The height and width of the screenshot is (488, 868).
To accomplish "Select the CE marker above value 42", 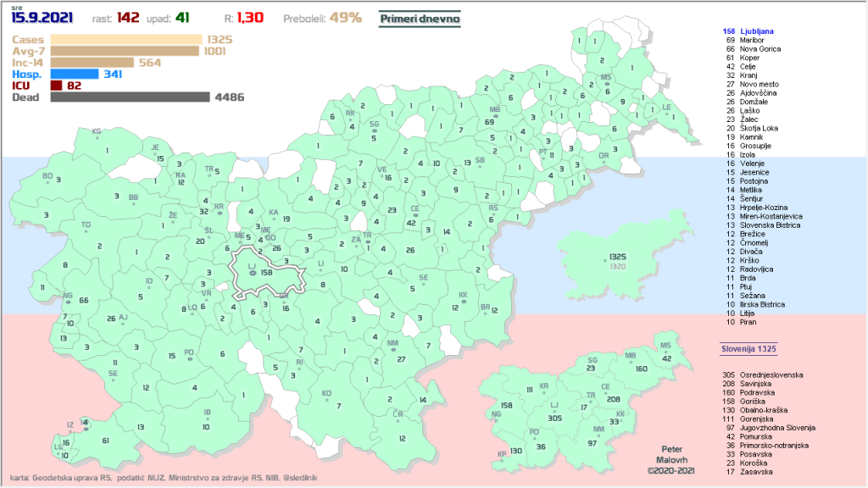I will tap(415, 213).
